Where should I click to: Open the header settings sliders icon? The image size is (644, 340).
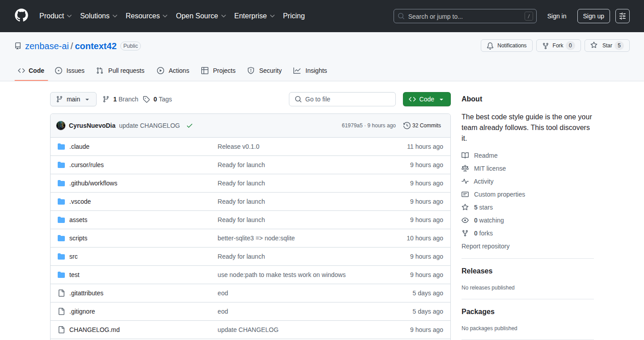[622, 16]
